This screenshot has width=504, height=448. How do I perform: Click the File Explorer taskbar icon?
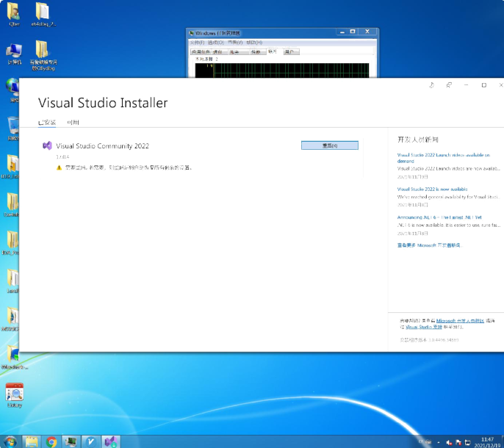tap(32, 441)
